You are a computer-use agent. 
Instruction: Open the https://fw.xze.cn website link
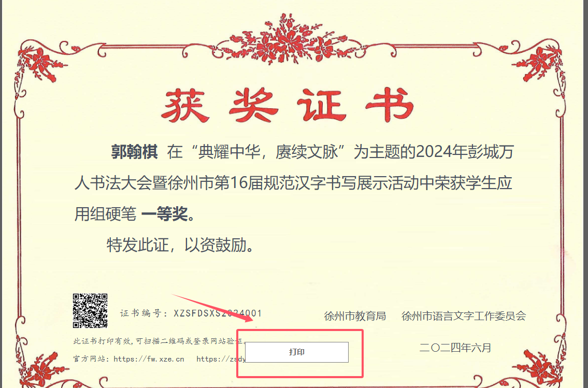(149, 359)
